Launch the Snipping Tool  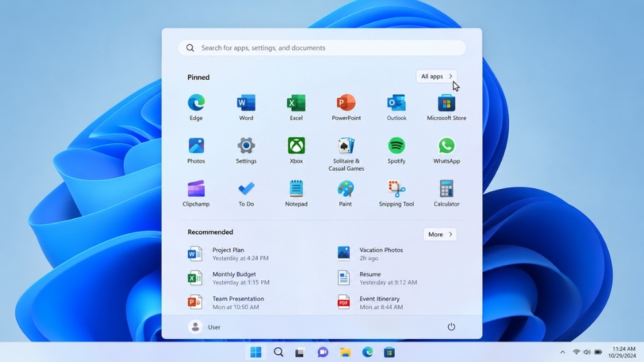click(396, 193)
